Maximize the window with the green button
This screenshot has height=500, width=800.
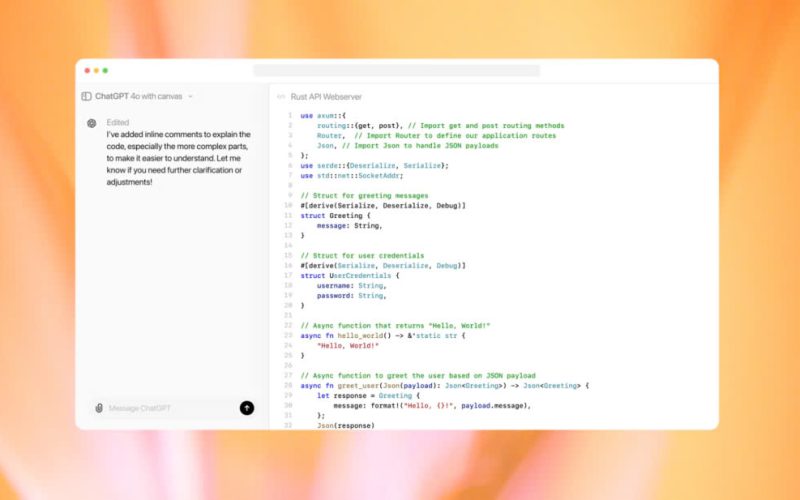coord(105,71)
